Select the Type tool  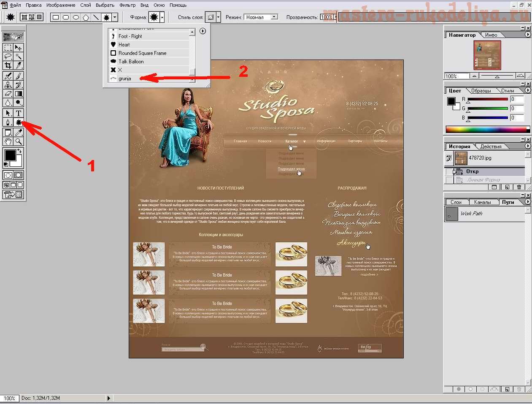click(x=19, y=113)
